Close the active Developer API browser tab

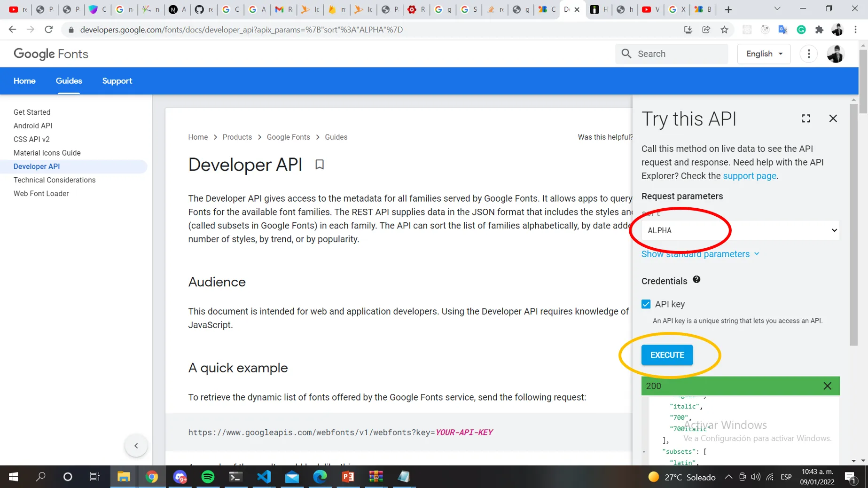click(x=577, y=9)
